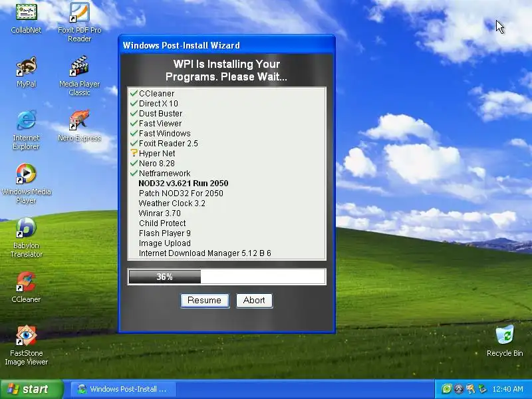Select the Dust Buster list entry
Image resolution: width=532 pixels, height=399 pixels.
(x=161, y=113)
